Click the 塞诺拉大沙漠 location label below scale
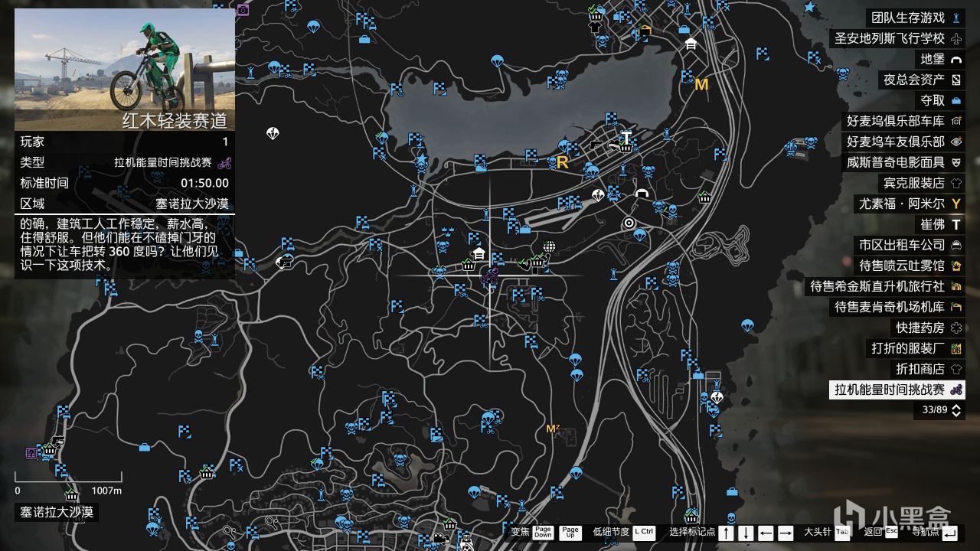Viewport: 980px width, 551px height. (57, 512)
